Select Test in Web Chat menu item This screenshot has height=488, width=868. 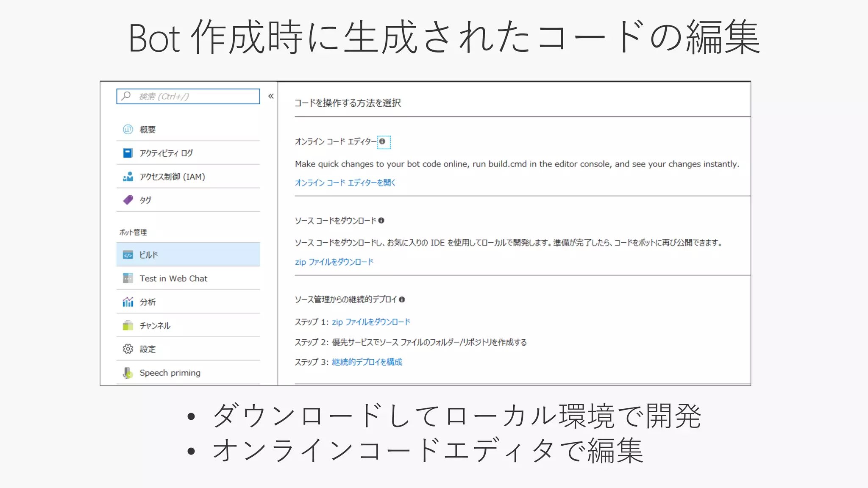[173, 278]
